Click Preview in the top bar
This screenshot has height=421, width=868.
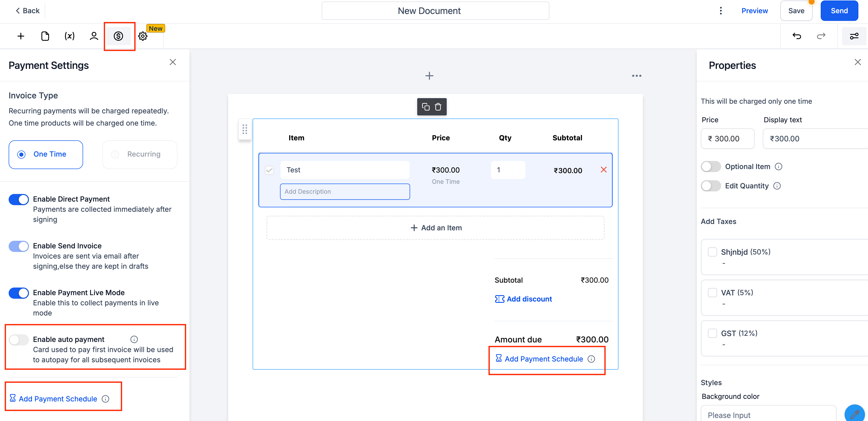754,11
